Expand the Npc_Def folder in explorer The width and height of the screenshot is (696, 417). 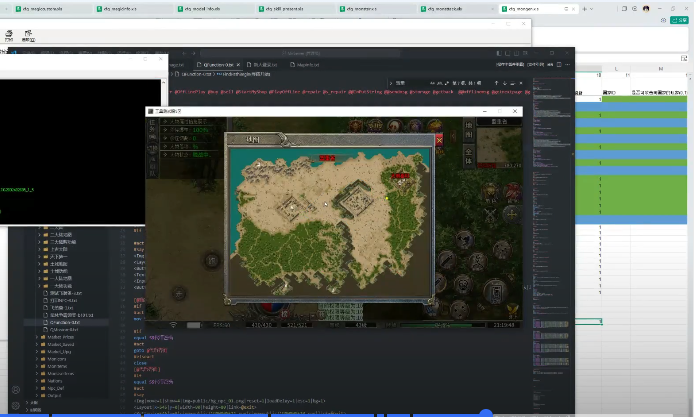[x=57, y=387]
